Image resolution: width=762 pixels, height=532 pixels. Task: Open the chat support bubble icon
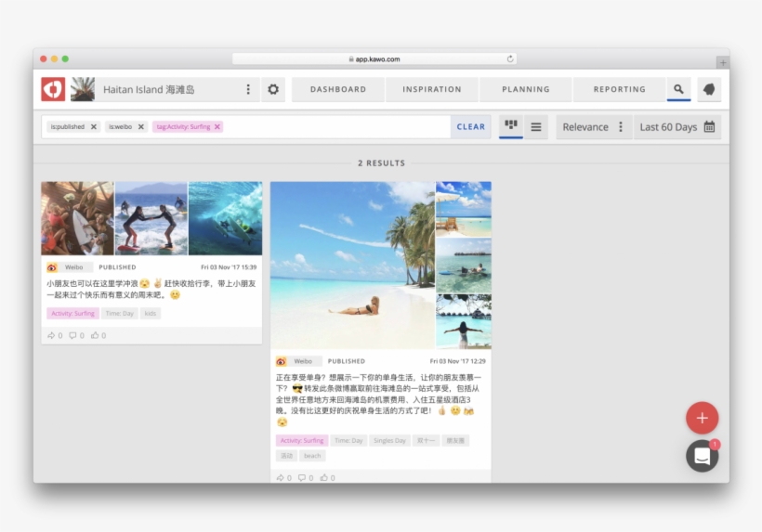pos(703,456)
